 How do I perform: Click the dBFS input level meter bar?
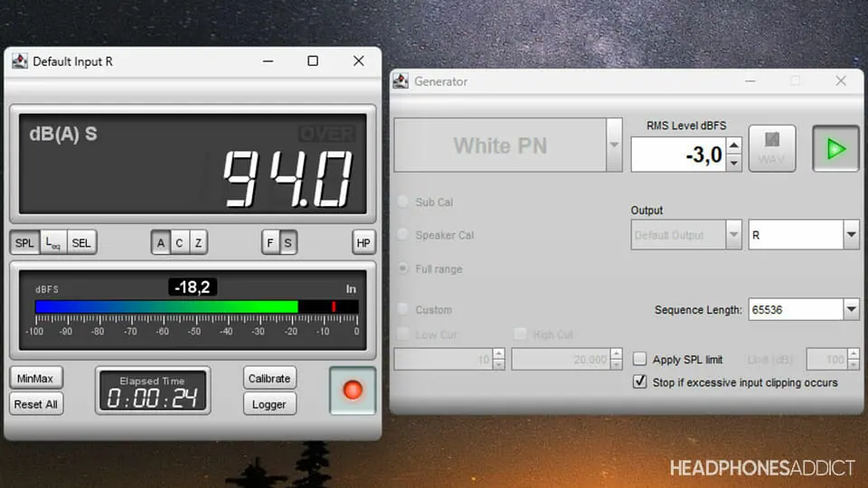tap(196, 306)
